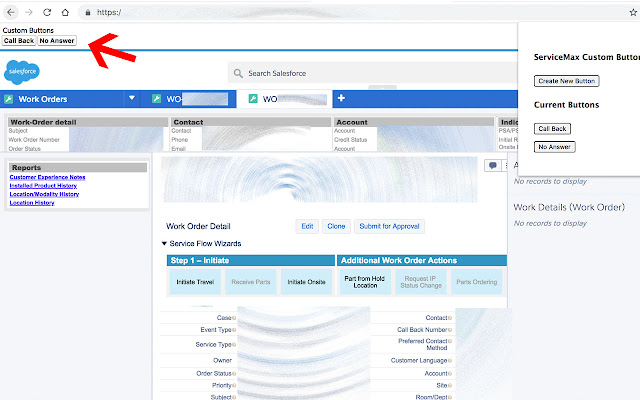
Task: Add a new tab with the plus icon
Action: [x=341, y=98]
